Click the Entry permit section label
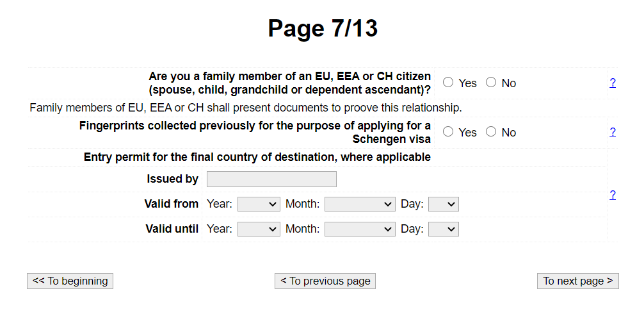644x332 pixels. (x=257, y=157)
